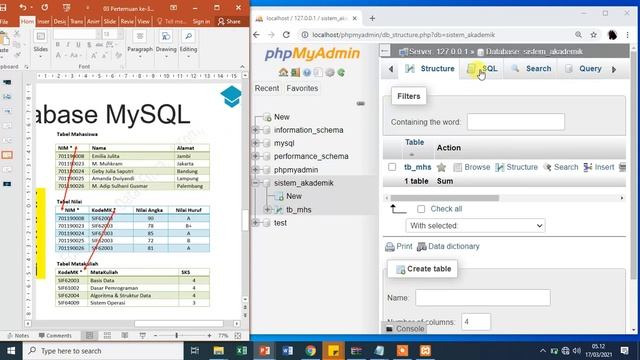Open the Drawing group in PowerPoint
Screen dimensions: 640x360
pos(166,44)
